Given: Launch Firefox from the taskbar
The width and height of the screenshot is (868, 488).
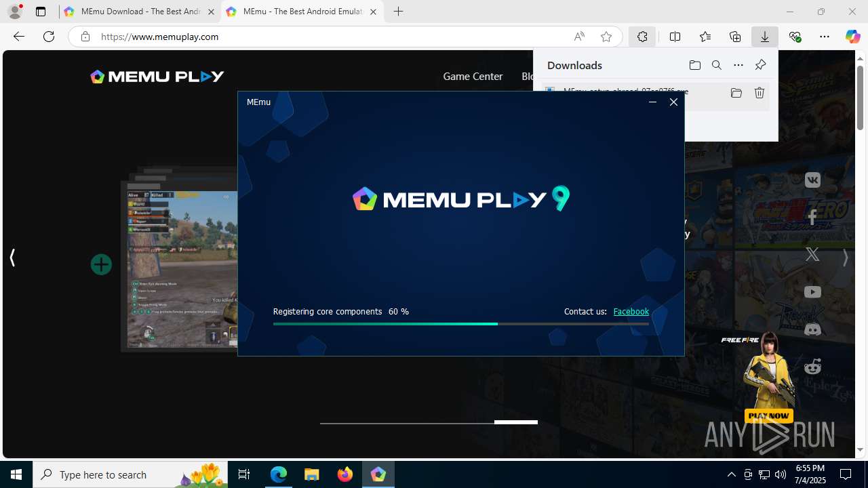Looking at the screenshot, I should click(345, 474).
